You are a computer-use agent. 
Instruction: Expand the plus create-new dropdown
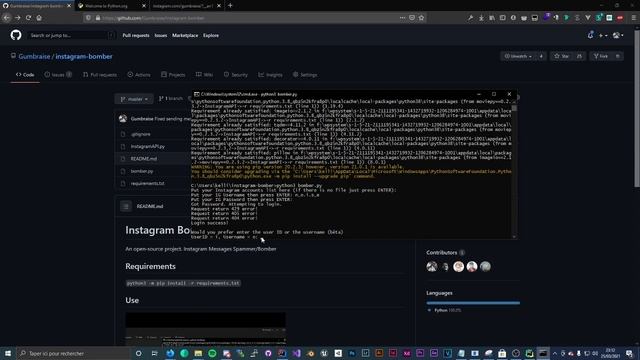[603, 36]
